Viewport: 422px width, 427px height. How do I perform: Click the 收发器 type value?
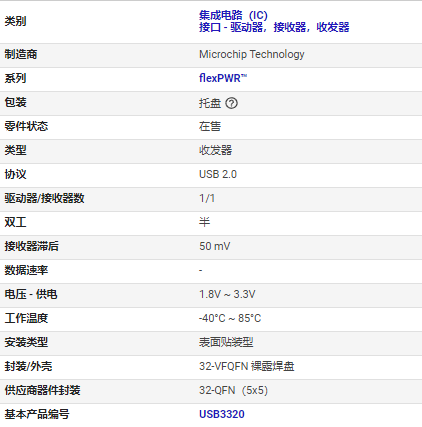coord(215,150)
